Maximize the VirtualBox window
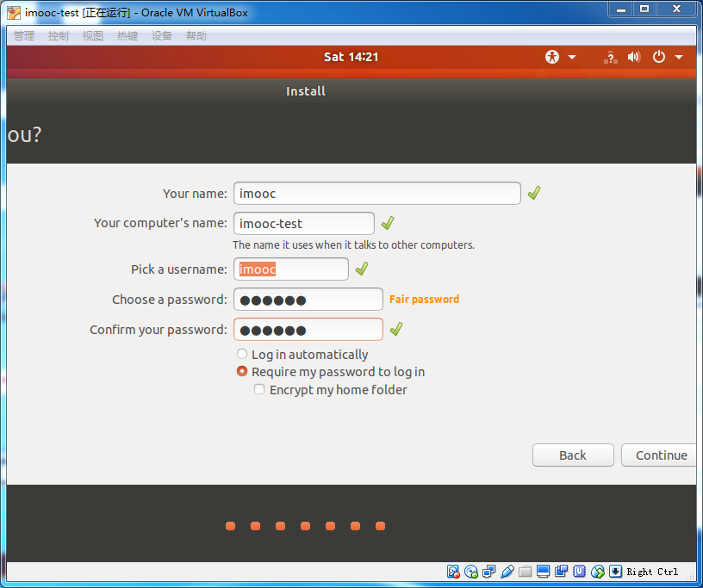The height and width of the screenshot is (588, 703). pos(644,9)
